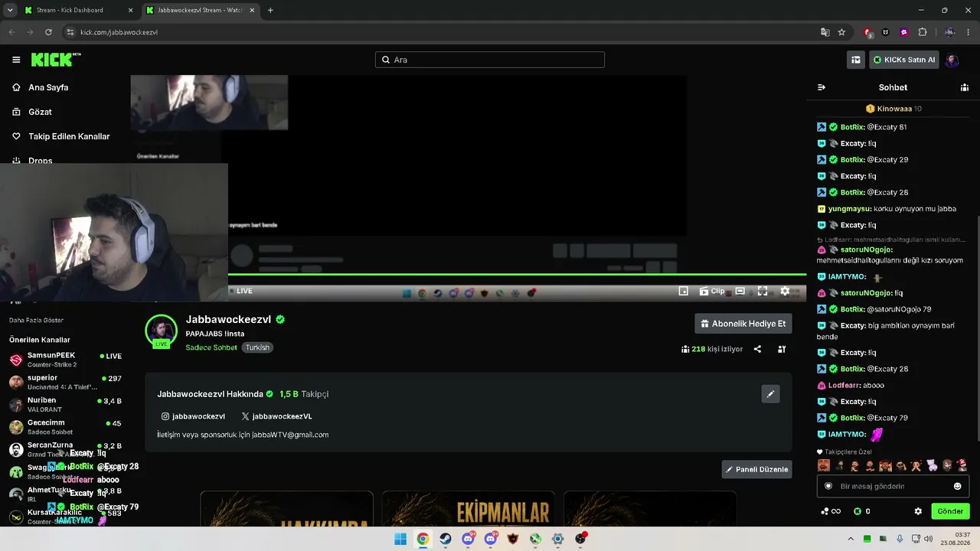Open video player settings gear

pyautogui.click(x=785, y=291)
